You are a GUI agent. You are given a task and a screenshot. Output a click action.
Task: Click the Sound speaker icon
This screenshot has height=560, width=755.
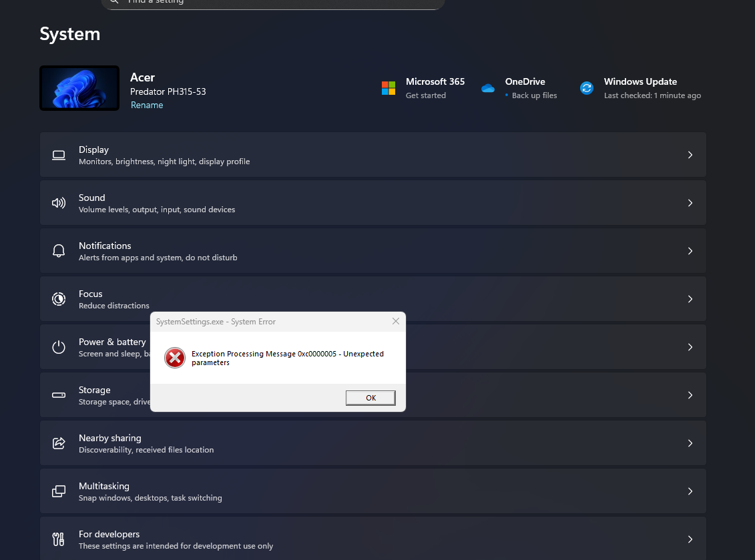click(59, 203)
